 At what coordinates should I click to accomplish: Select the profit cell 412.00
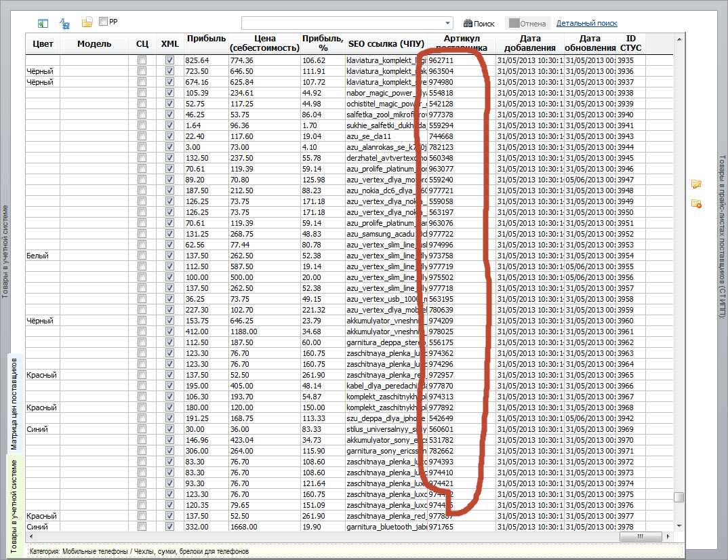click(207, 332)
